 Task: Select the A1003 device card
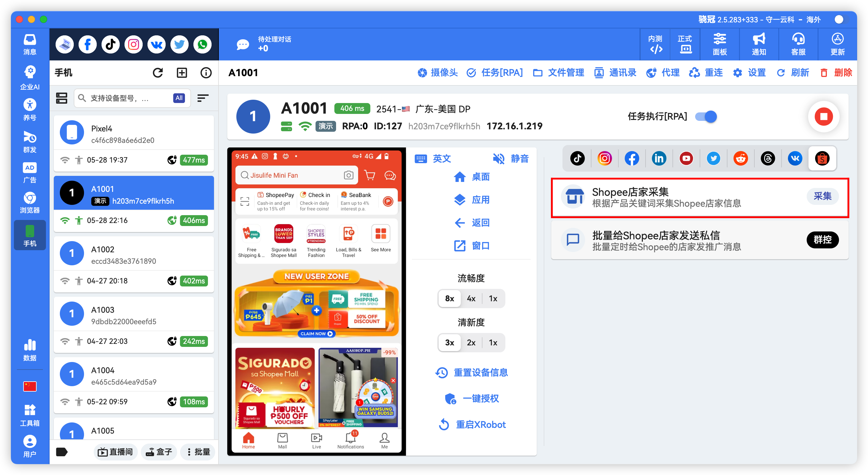[x=134, y=325]
